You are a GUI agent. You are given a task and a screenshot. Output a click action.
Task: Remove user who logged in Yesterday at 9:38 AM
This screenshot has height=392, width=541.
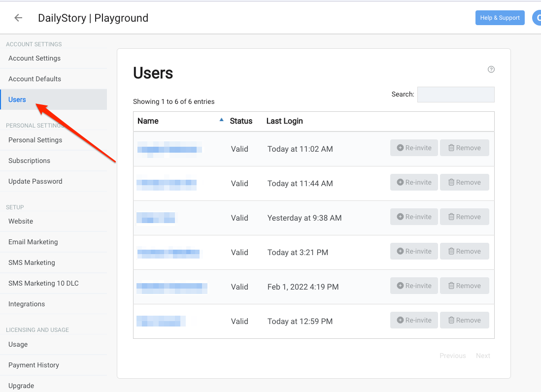465,217
